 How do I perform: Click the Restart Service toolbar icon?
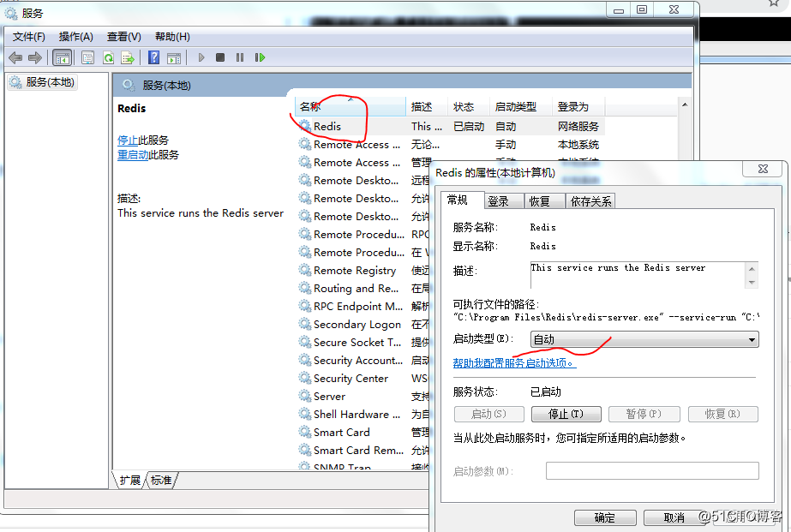click(260, 57)
